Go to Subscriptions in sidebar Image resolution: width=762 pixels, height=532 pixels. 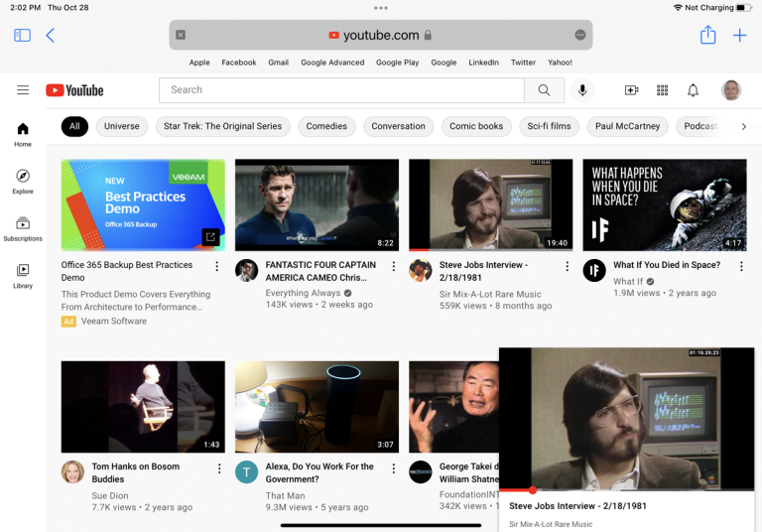tap(23, 228)
